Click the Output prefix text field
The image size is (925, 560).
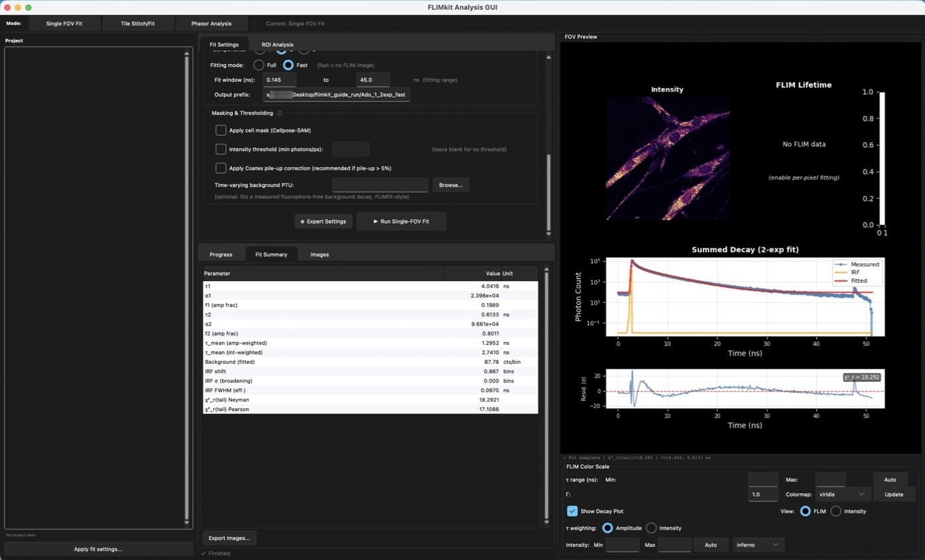tap(337, 95)
